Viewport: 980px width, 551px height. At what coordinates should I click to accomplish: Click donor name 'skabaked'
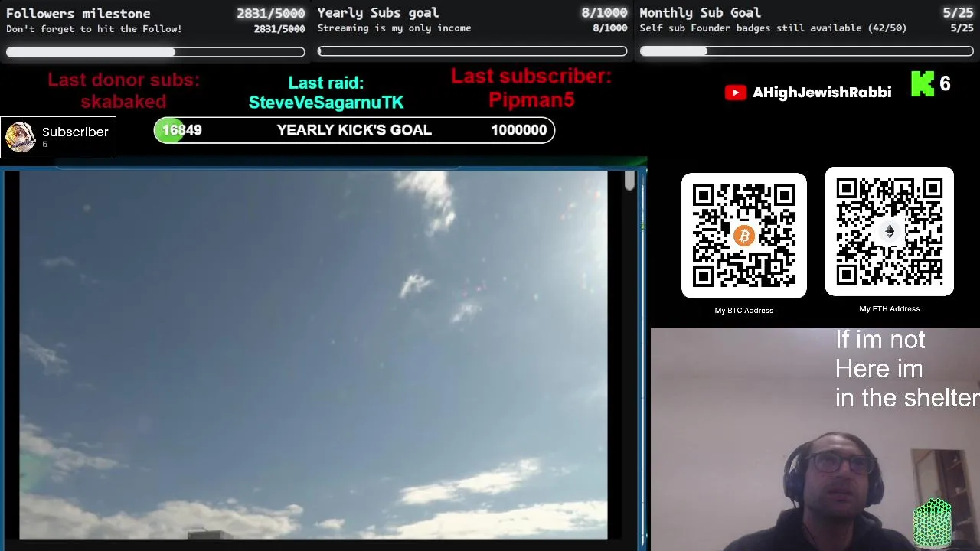pyautogui.click(x=123, y=101)
